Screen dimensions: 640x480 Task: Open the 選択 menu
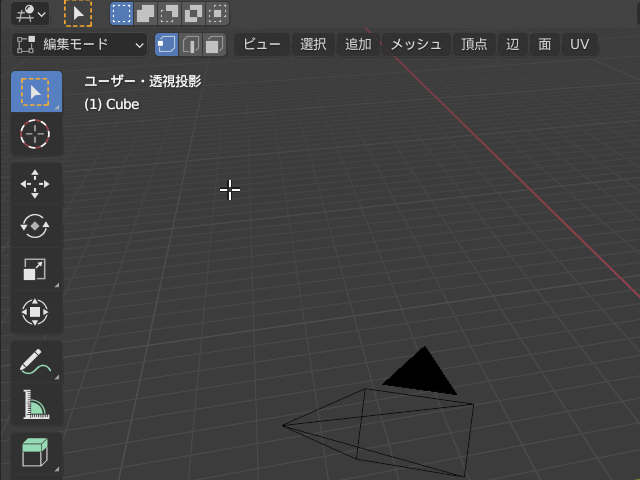pos(313,44)
